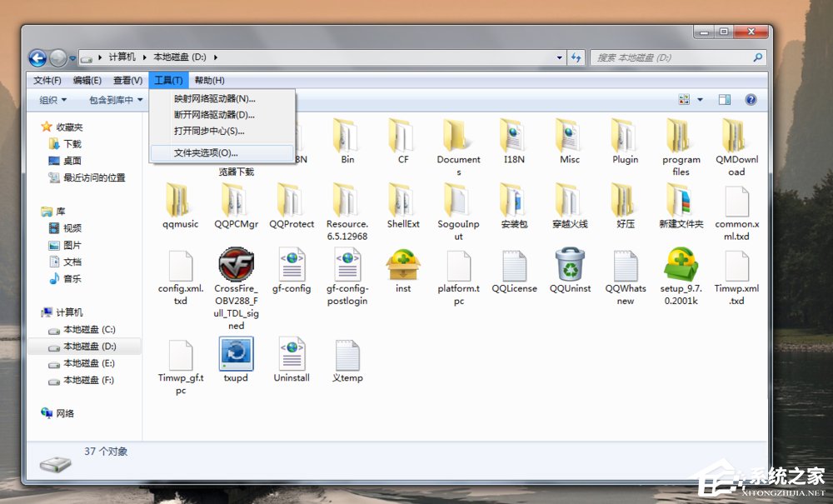Expand the view options dropdown arrow

coord(700,100)
